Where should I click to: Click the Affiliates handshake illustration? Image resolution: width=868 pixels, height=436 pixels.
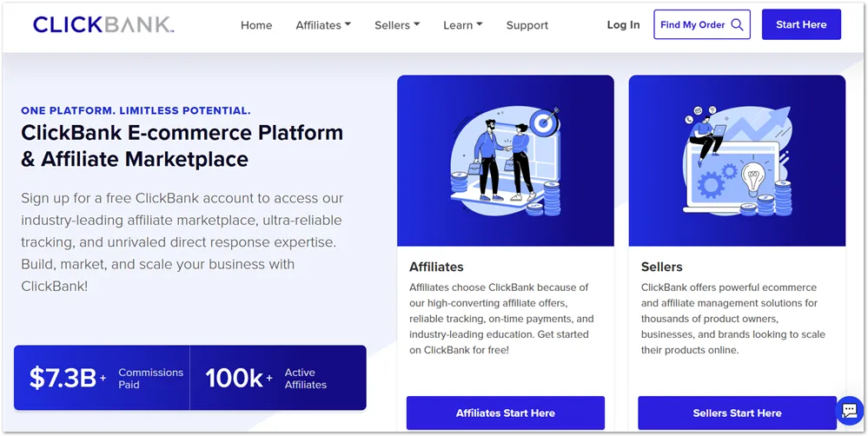pyautogui.click(x=506, y=161)
